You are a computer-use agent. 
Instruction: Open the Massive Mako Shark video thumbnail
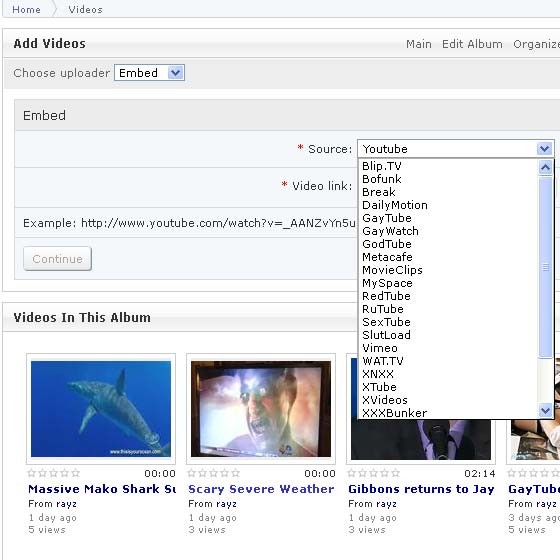coord(101,409)
